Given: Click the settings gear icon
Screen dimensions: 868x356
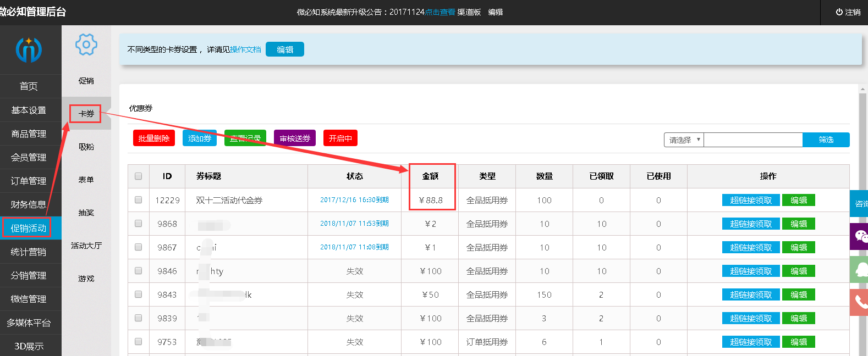Looking at the screenshot, I should (x=86, y=44).
